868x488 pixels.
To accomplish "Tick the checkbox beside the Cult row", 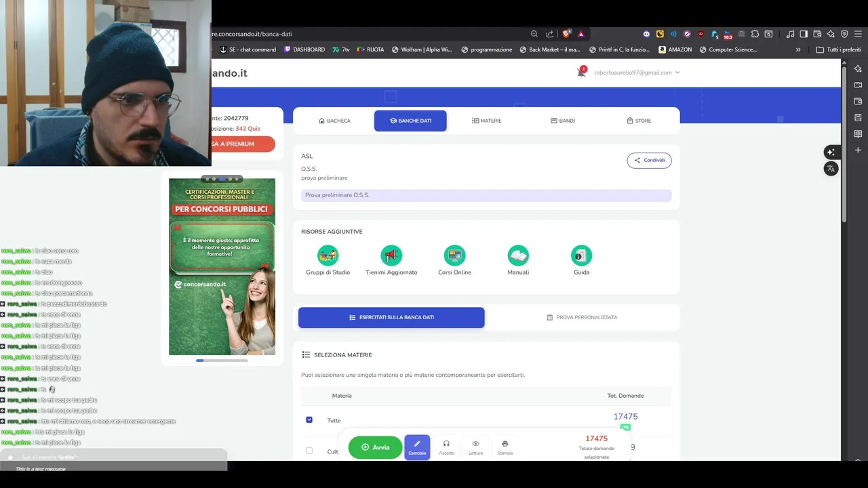I will pos(309,451).
